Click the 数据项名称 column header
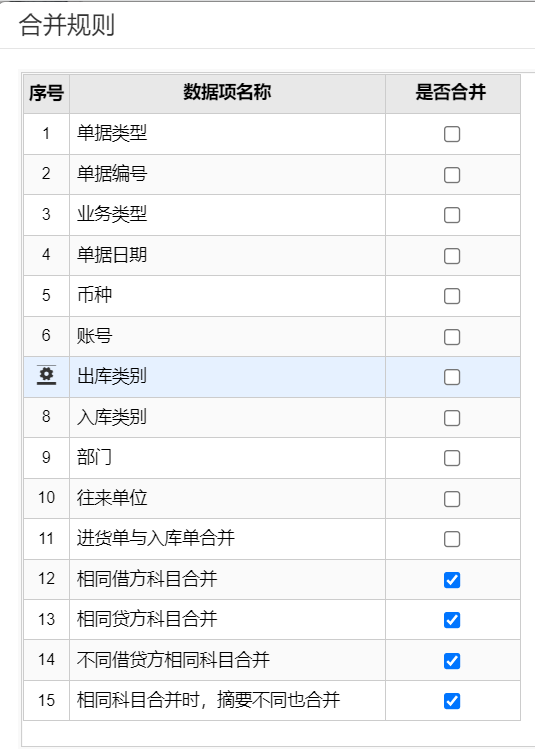Viewport: 535px width, 749px height. (x=227, y=94)
